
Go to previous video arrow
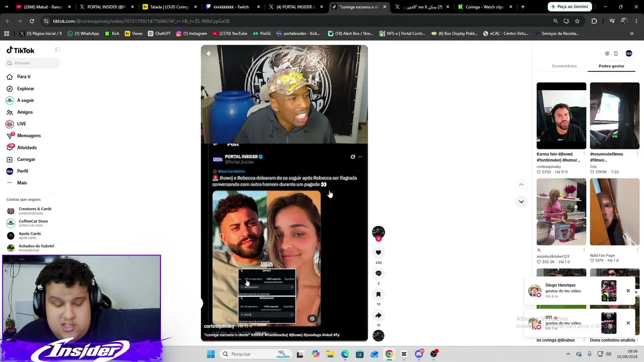[x=521, y=185]
